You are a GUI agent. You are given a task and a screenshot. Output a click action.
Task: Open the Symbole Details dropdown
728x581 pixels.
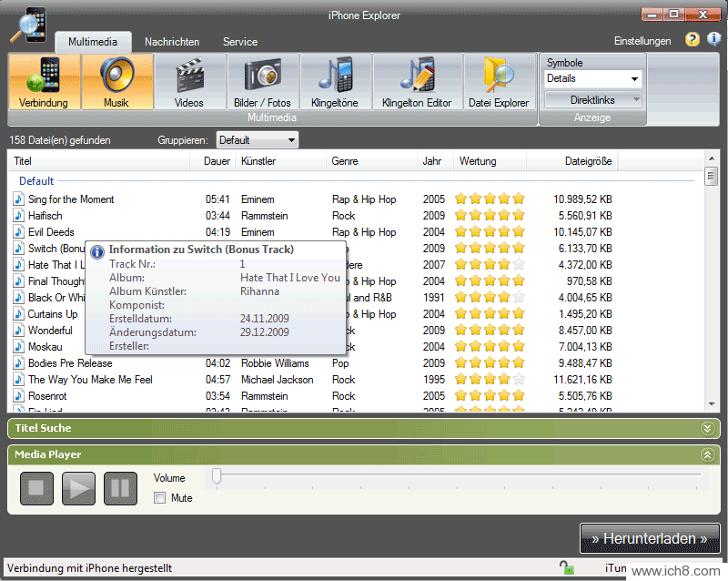click(x=593, y=78)
